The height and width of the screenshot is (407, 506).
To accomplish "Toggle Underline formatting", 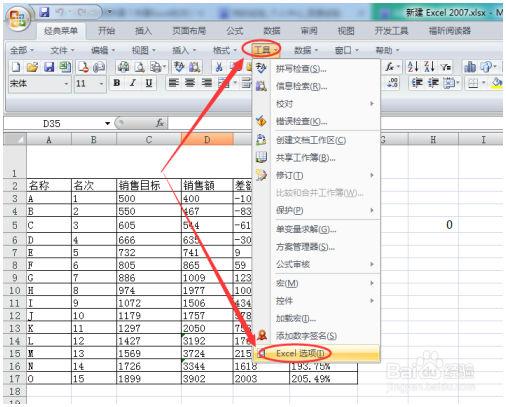I will pos(149,83).
